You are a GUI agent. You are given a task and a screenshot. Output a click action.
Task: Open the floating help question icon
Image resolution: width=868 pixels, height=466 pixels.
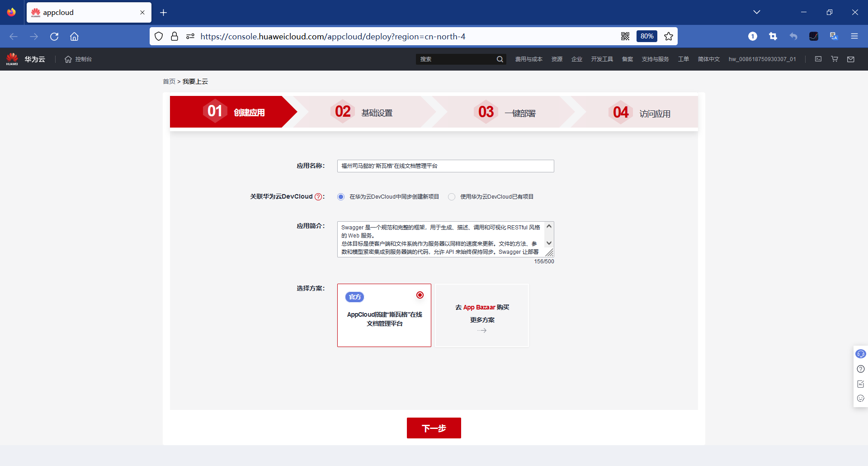pos(861,369)
